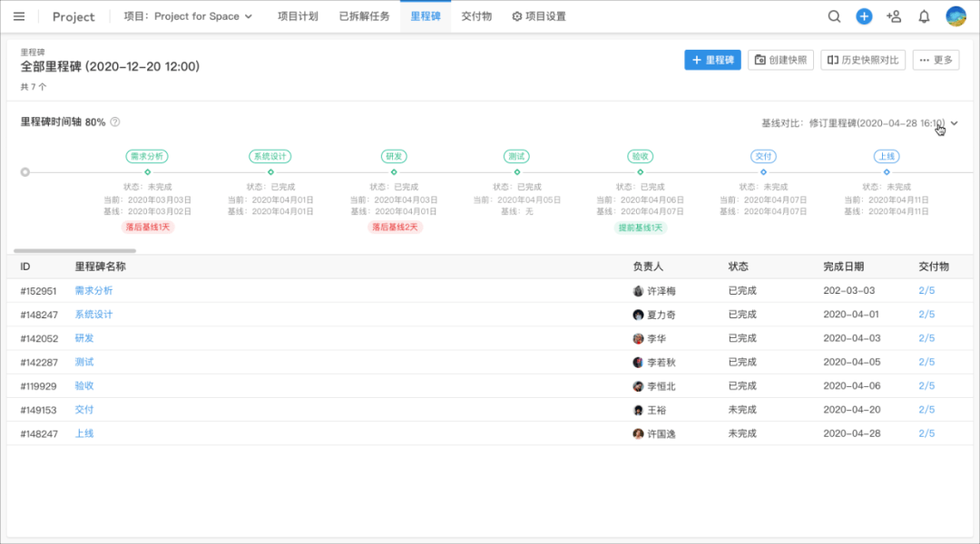The image size is (980, 544).
Task: Open the 更多 more options menu
Action: pyautogui.click(x=936, y=59)
